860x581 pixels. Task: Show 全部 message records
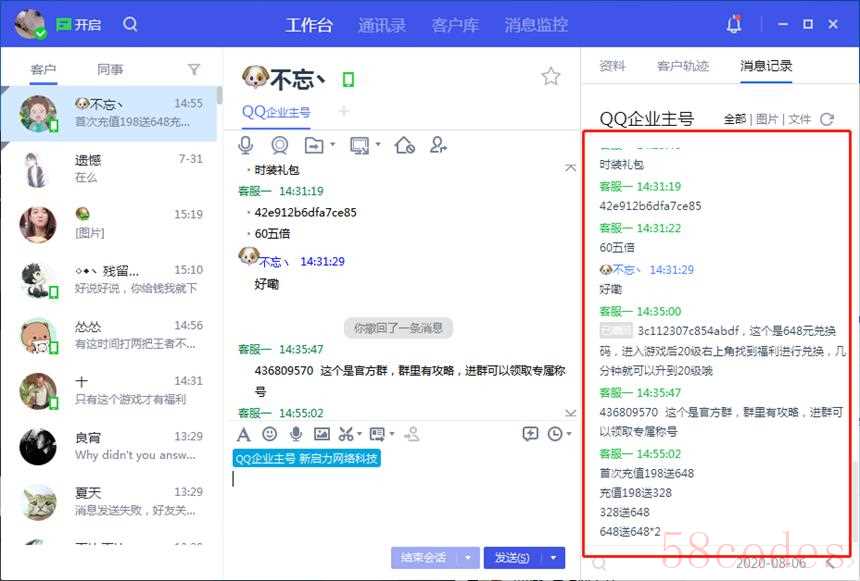(734, 119)
